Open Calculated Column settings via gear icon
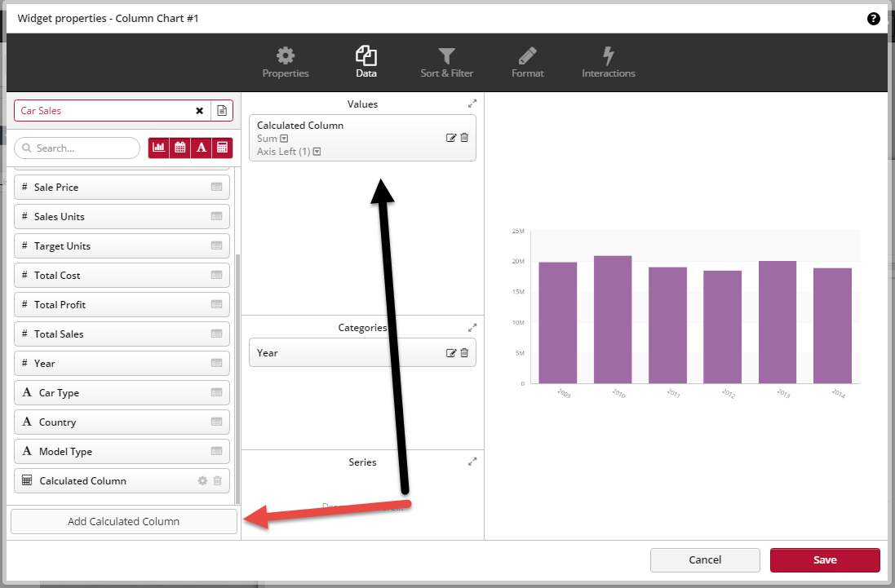This screenshot has height=588, width=895. (x=202, y=480)
